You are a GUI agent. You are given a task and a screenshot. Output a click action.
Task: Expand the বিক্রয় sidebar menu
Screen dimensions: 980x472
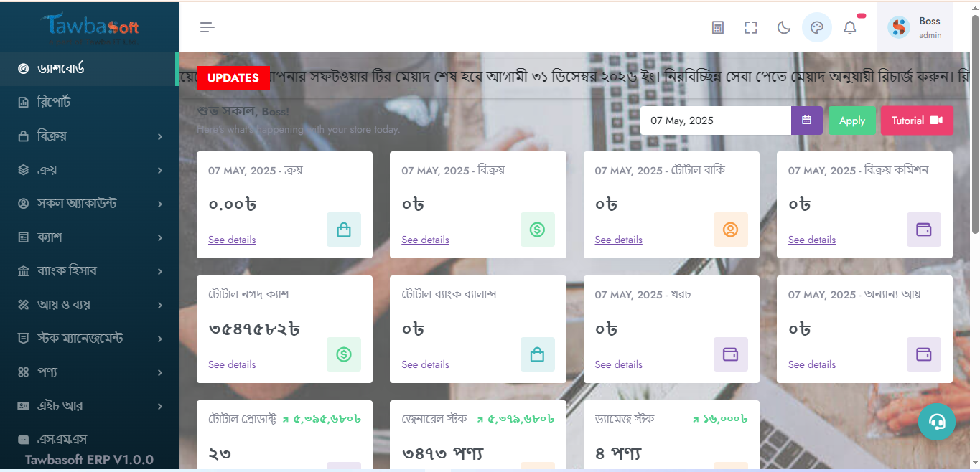90,136
